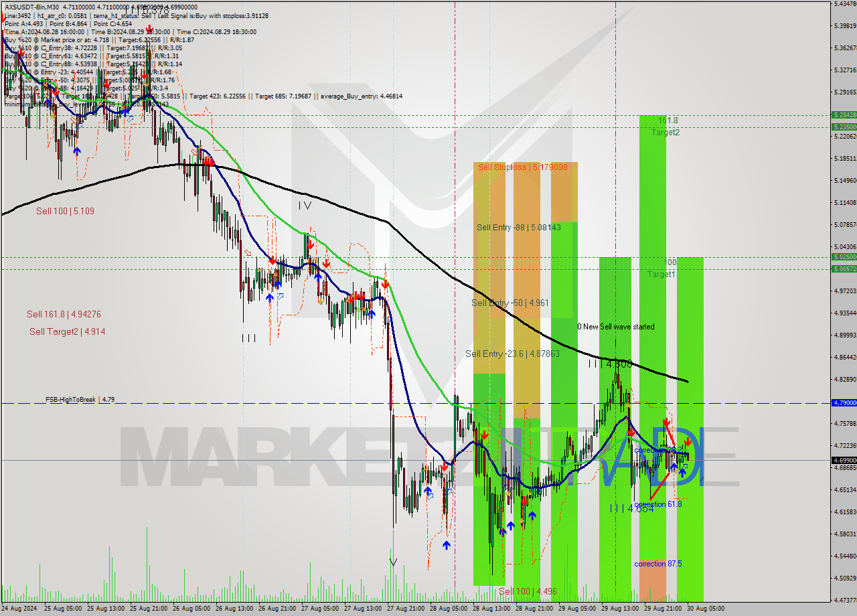Click the 4.8999 price axis label

[845, 335]
